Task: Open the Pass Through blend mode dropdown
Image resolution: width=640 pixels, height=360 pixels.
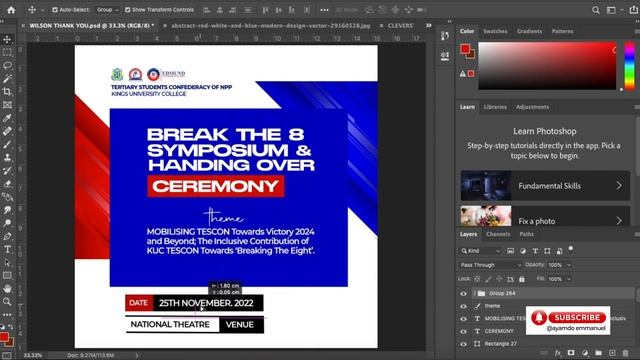Action: click(490, 265)
